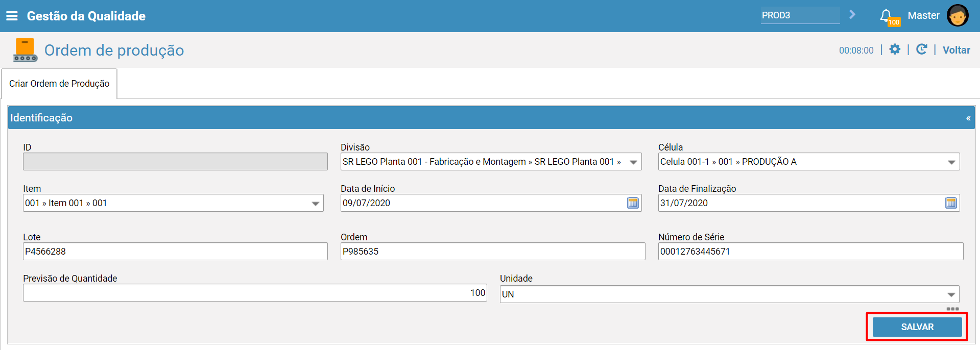Click the disabled ID field

click(x=175, y=162)
